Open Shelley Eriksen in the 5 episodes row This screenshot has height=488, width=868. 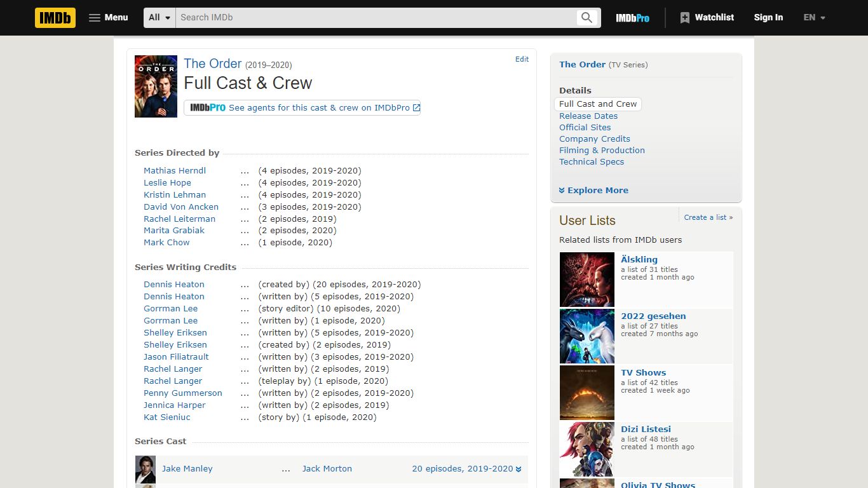[175, 333]
